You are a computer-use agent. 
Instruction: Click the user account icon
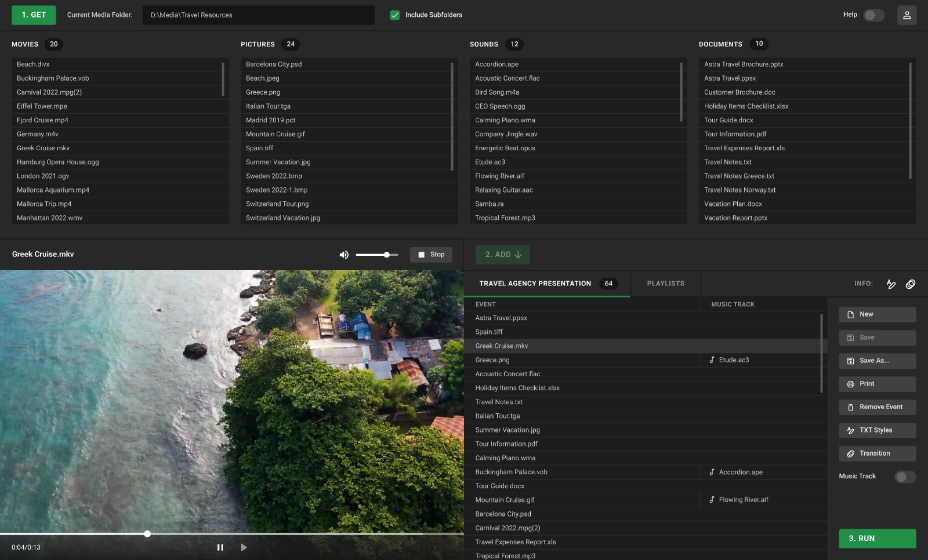907,15
